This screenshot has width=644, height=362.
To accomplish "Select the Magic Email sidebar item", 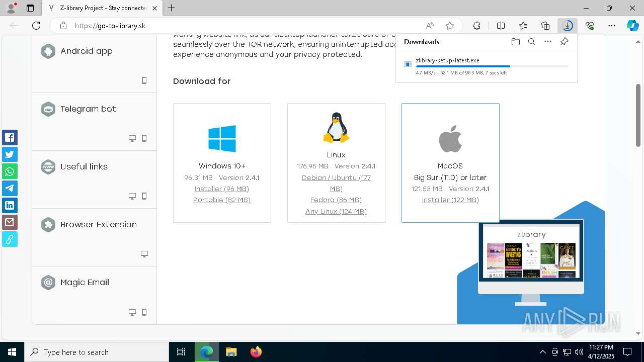I will point(94,295).
